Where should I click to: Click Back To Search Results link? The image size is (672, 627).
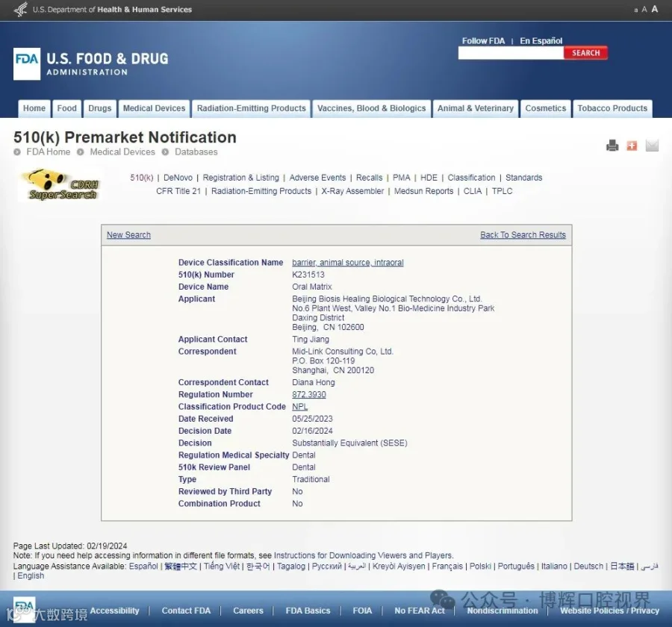pos(523,235)
